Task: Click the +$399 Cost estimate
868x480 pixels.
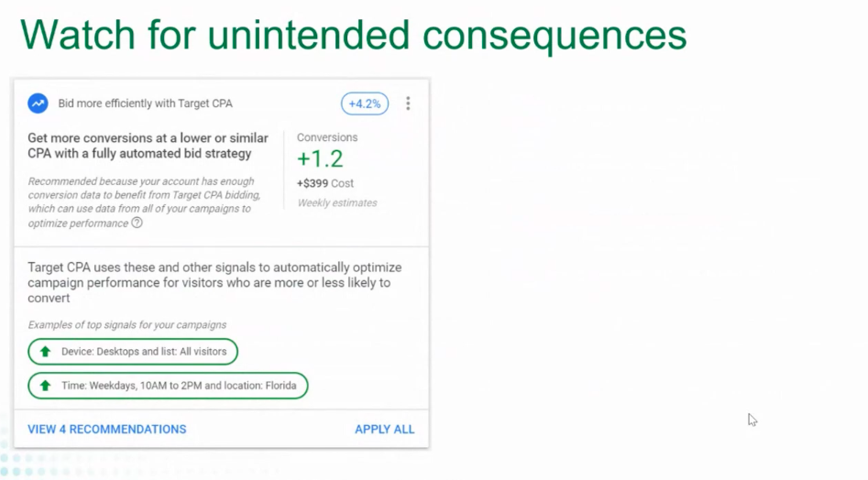Action: pos(324,183)
